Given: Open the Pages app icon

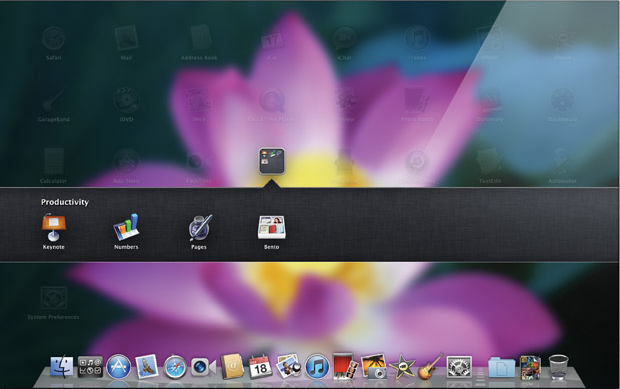Looking at the screenshot, I should pyautogui.click(x=199, y=227).
